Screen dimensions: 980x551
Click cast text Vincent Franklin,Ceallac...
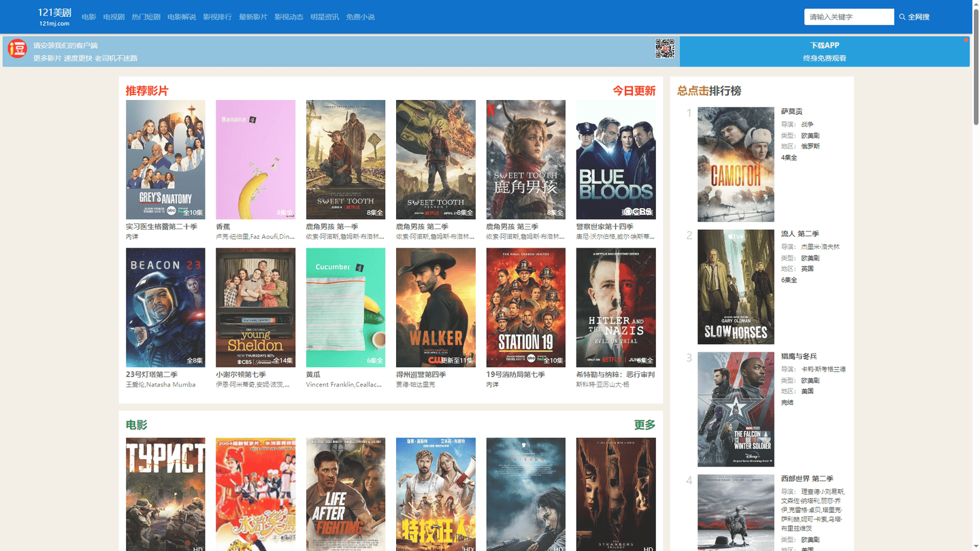tap(344, 385)
